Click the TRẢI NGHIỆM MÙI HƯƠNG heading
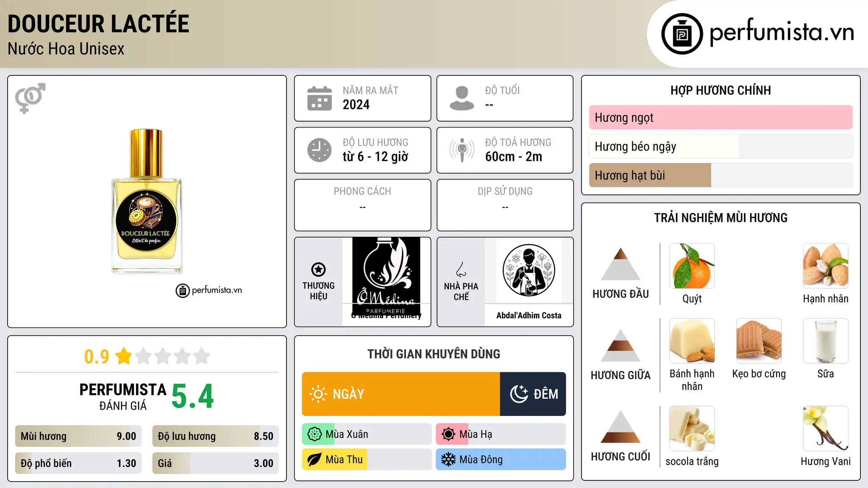The width and height of the screenshot is (868, 488). (x=721, y=218)
